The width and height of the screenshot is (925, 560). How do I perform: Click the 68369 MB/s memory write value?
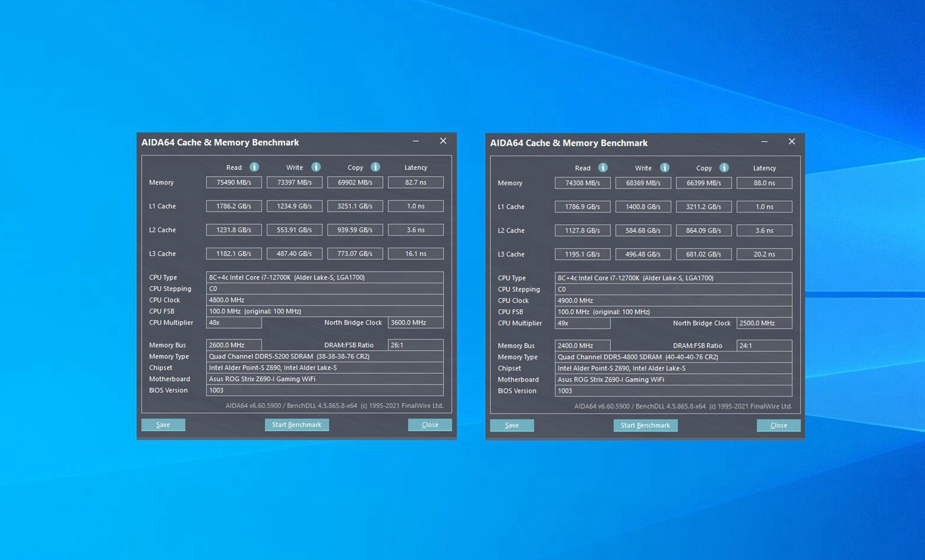coord(643,183)
